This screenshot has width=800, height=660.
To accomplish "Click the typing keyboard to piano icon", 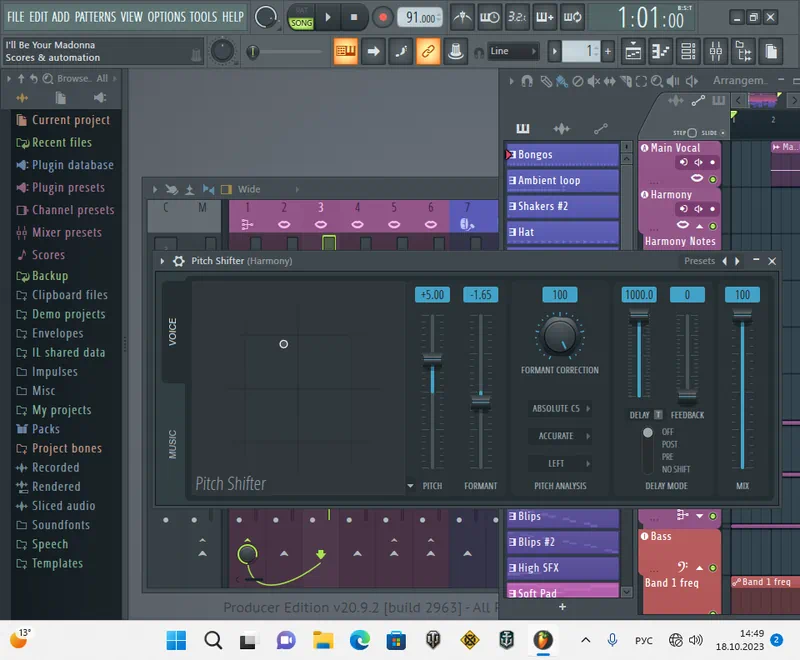I will pyautogui.click(x=345, y=51).
